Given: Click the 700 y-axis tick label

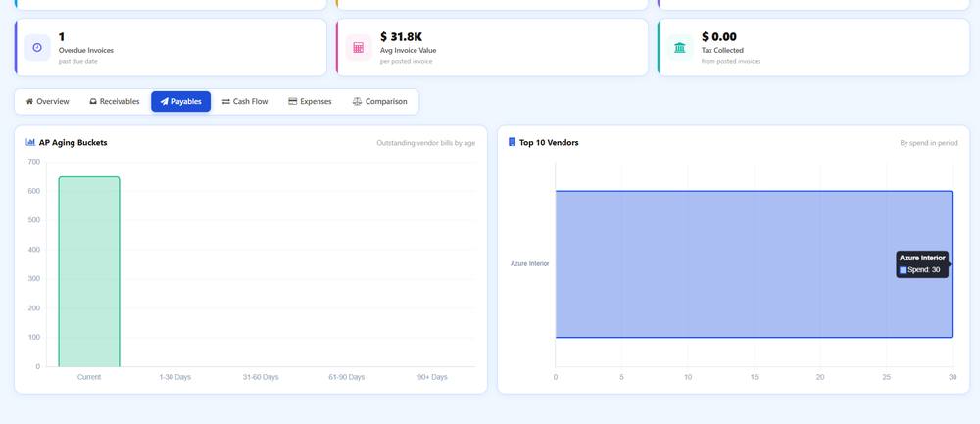Looking at the screenshot, I should pos(33,162).
